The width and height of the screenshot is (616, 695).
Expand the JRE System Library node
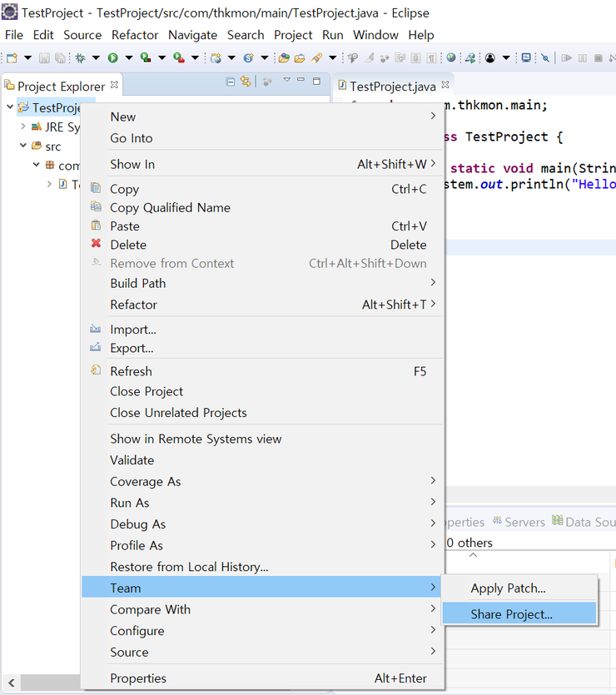point(23,127)
